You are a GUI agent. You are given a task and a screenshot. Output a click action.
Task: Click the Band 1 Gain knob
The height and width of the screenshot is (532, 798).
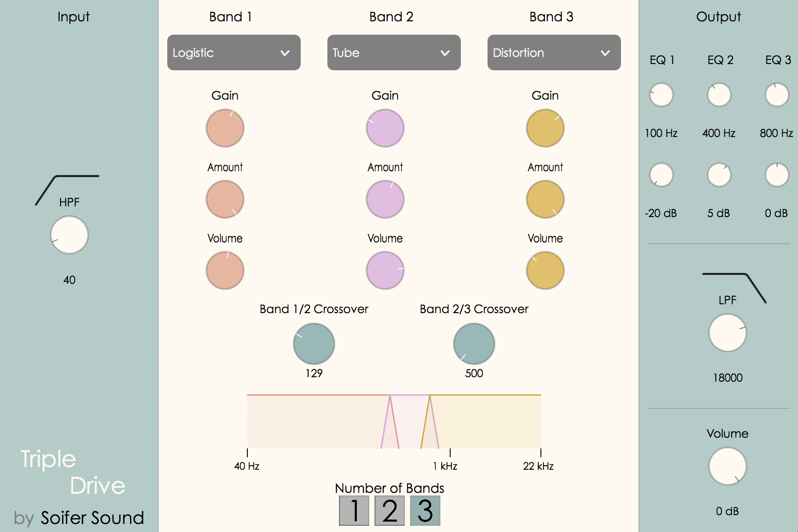[x=225, y=128]
